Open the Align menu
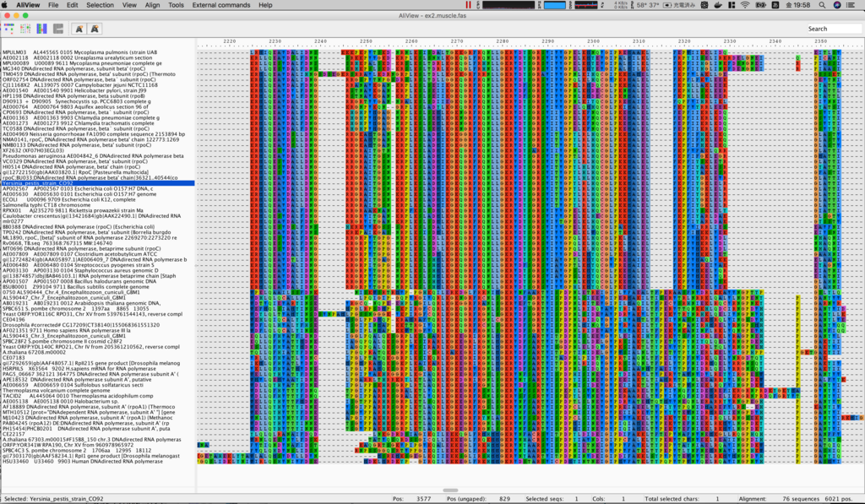 pos(152,5)
